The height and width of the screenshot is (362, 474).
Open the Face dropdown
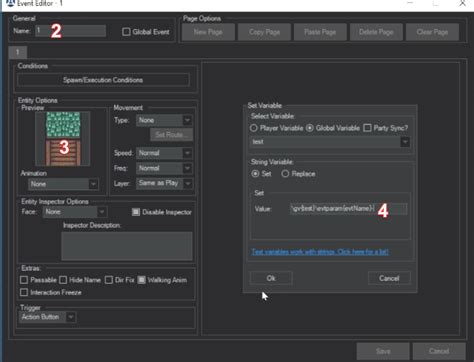[x=75, y=212]
